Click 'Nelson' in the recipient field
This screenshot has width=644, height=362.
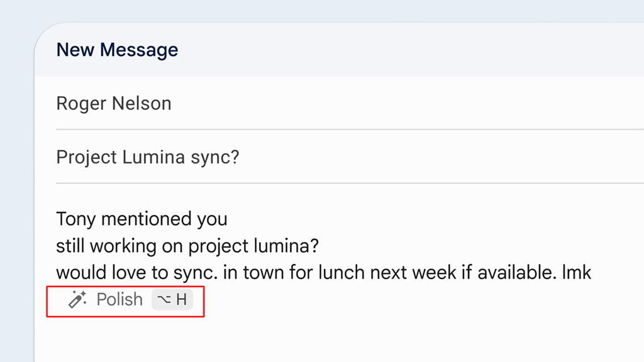[x=141, y=104]
